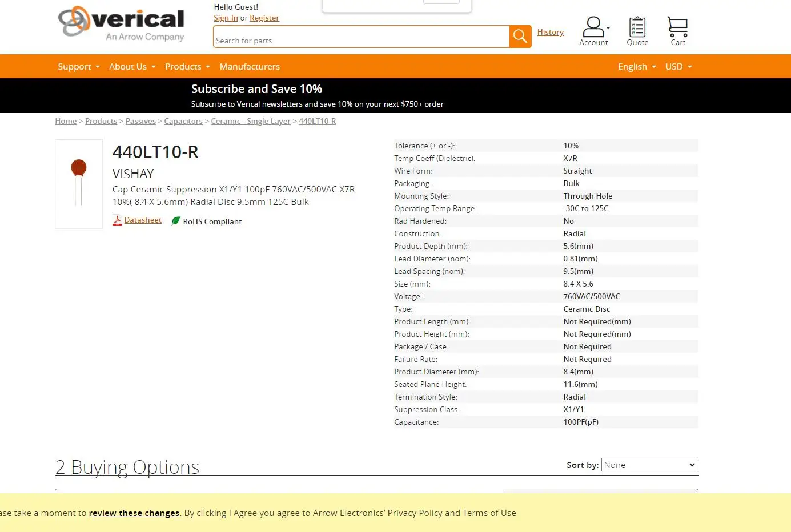The height and width of the screenshot is (532, 791).
Task: Open the Quote clipboard icon
Action: 637,31
